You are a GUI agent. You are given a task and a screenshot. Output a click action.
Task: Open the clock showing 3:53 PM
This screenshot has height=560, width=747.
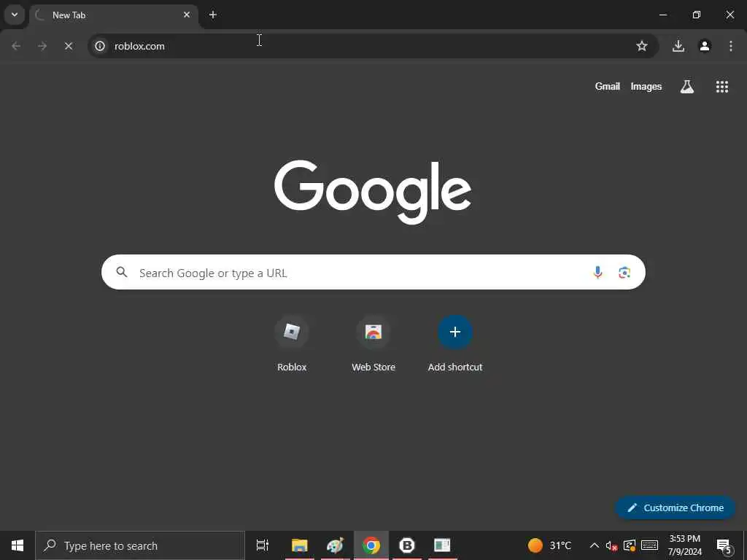(684, 545)
